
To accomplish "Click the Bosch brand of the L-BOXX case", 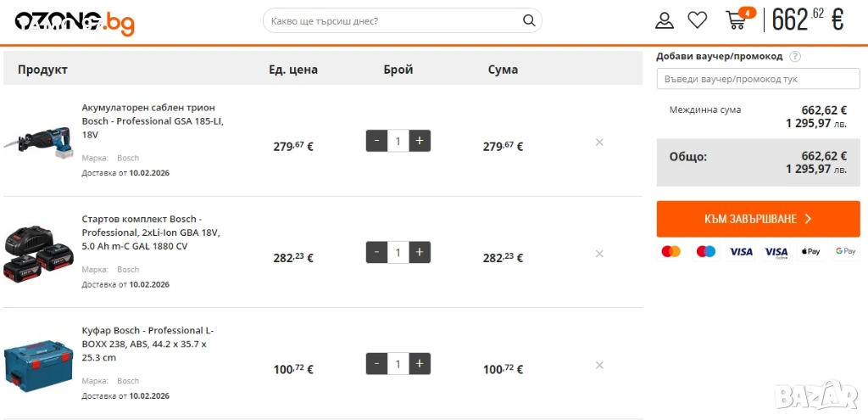I will pos(128,381).
